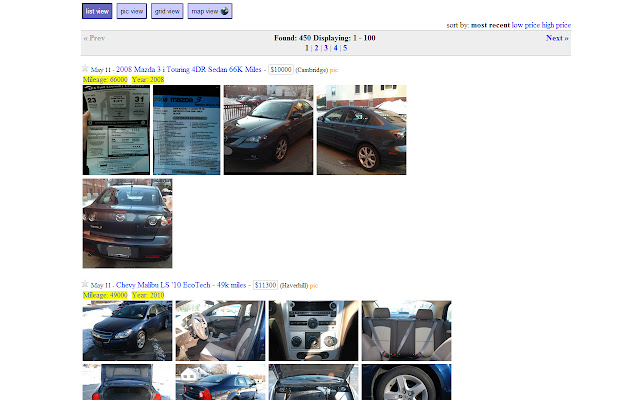The height and width of the screenshot is (400, 640).
Task: Click the Prev page link
Action: (x=94, y=38)
